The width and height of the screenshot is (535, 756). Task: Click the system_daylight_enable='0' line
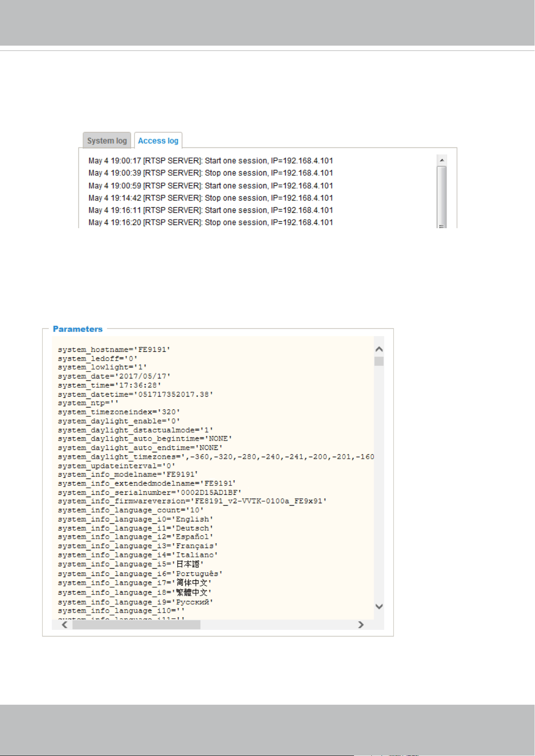coord(119,421)
